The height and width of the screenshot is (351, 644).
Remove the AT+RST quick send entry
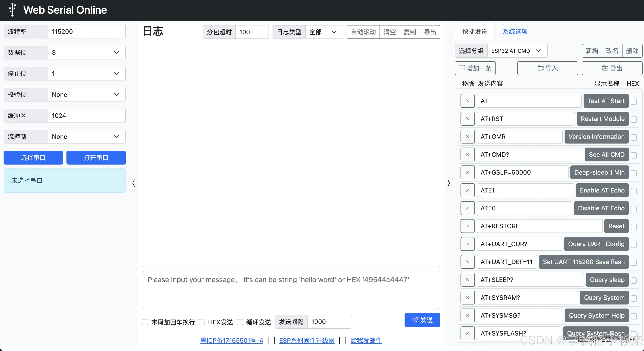(467, 119)
